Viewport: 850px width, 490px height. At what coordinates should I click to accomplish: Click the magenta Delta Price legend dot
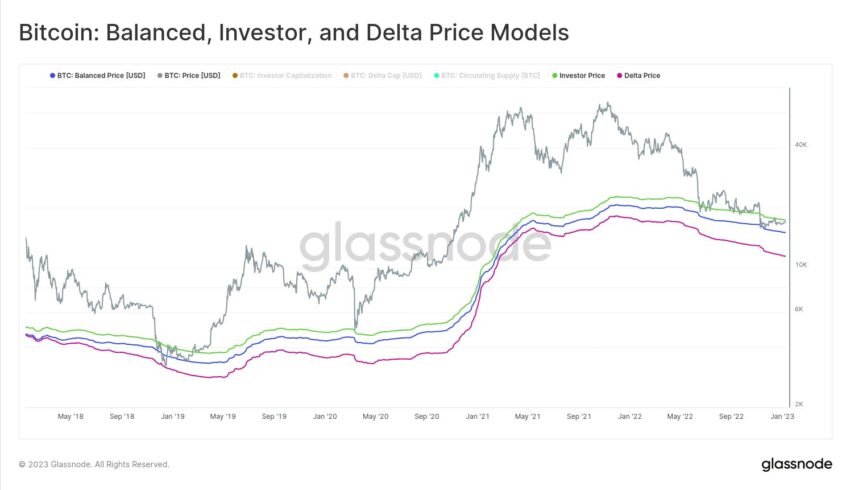point(620,75)
